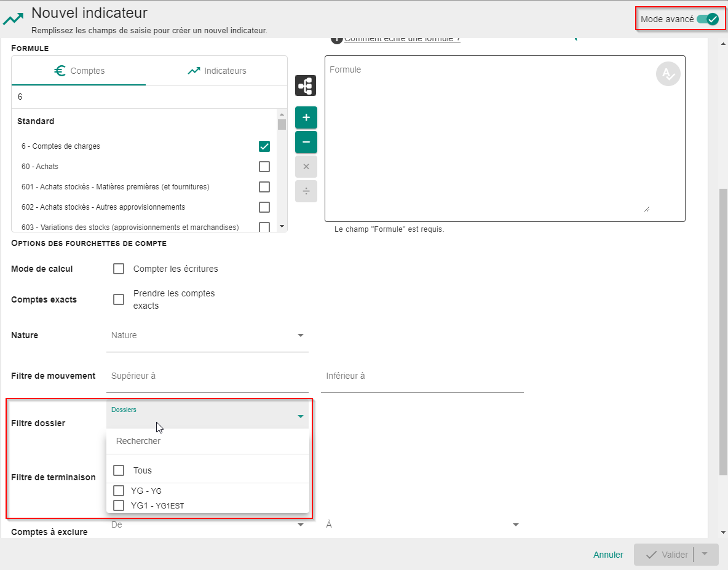The width and height of the screenshot is (728, 570).
Task: Select the Comptes tab
Action: coord(79,71)
